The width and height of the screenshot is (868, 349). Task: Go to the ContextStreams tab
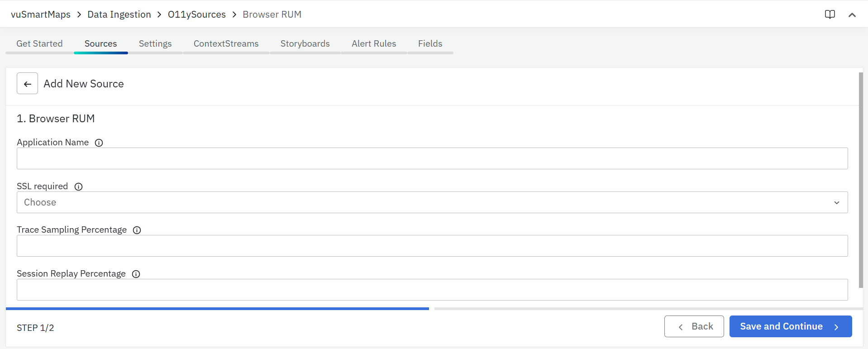click(226, 44)
